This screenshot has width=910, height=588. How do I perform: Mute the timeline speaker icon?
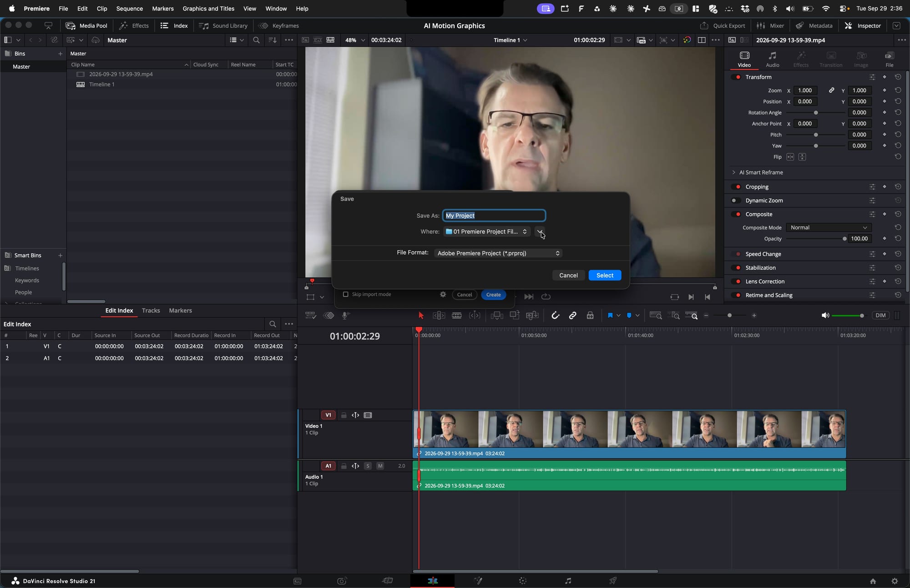click(825, 316)
